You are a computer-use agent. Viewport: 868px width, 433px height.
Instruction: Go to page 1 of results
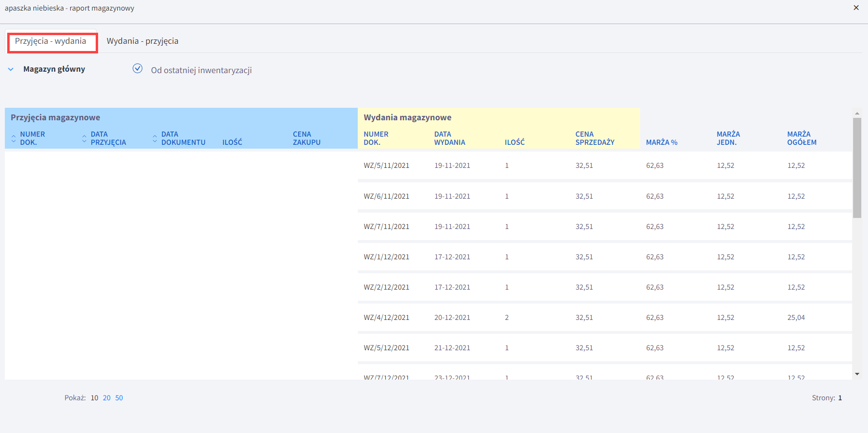click(840, 398)
